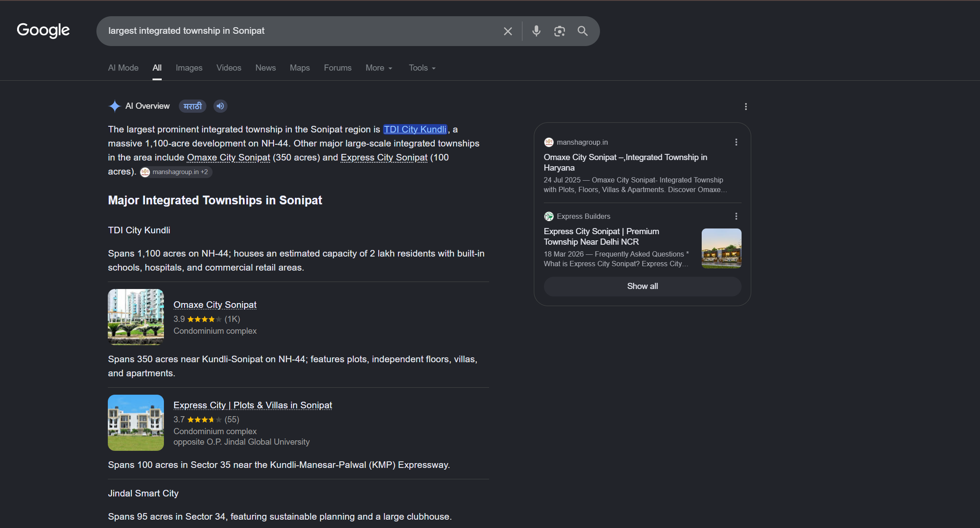Click the Jindal Smart City heading
This screenshot has width=980, height=528.
pos(143,493)
